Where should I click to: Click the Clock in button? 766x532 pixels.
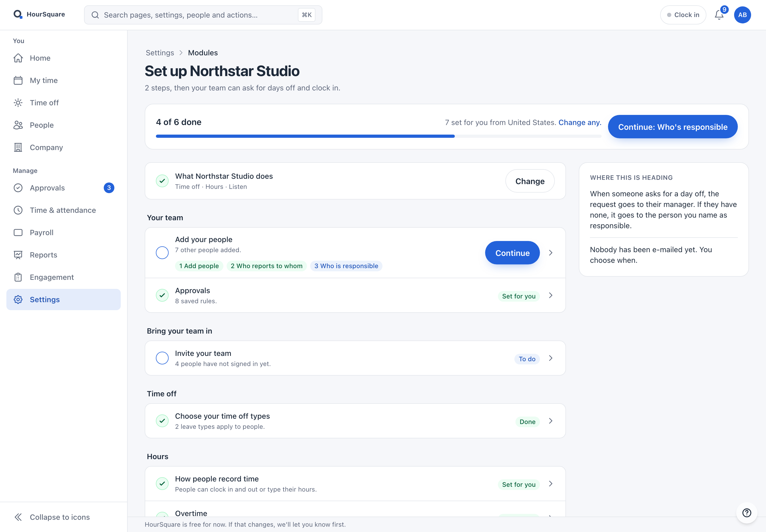pos(683,15)
